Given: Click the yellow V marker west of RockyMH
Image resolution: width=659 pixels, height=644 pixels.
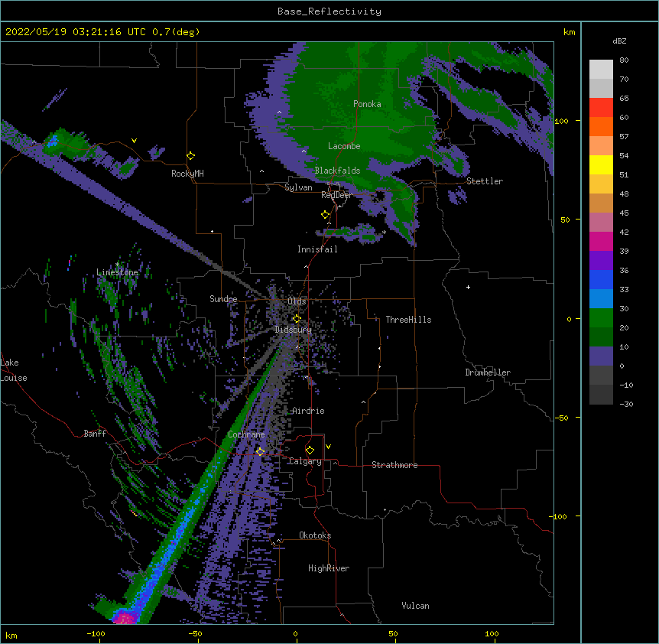Looking at the screenshot, I should (134, 141).
